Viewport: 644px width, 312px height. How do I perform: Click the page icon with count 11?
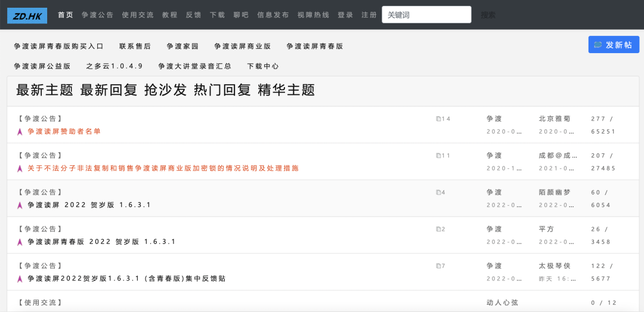tap(438, 156)
